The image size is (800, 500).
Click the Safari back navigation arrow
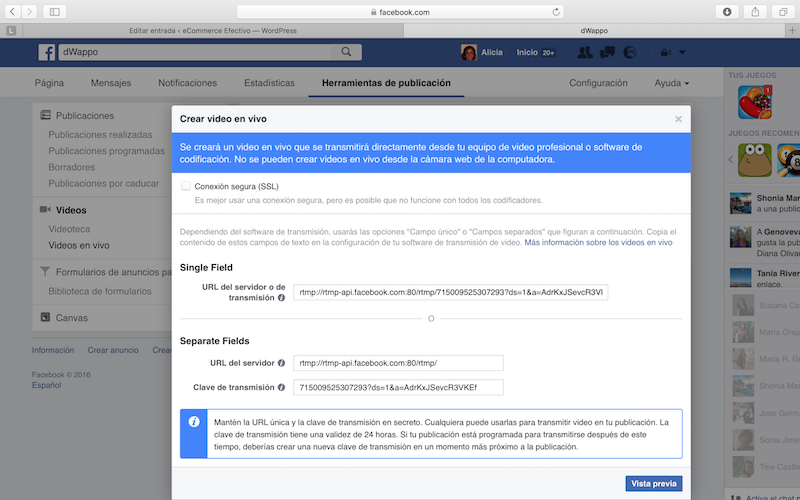point(13,12)
